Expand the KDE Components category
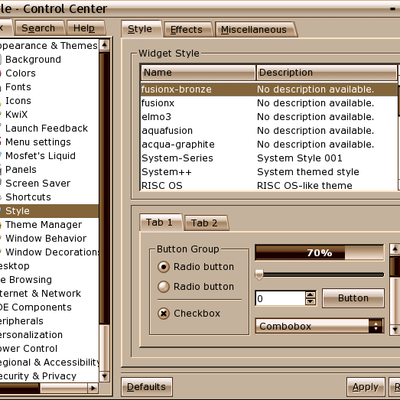Screen dimensions: 400x400 coord(36,307)
